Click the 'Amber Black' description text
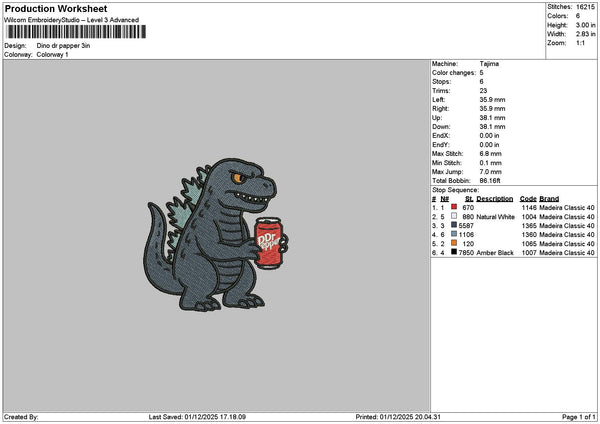Screen dimensions: 600x424 point(495,253)
